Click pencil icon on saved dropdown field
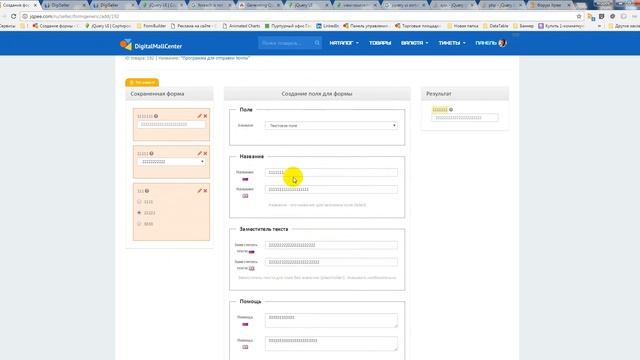Image resolution: width=640 pixels, height=360 pixels. 199,153
